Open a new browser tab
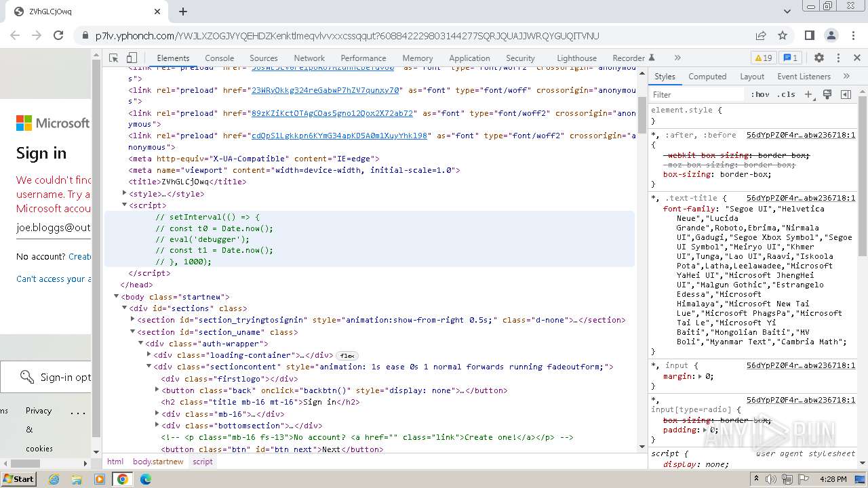868x488 pixels. [x=183, y=12]
